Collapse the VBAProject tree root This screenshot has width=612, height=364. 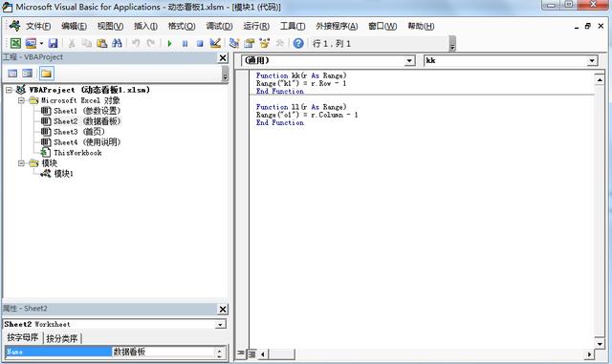click(x=9, y=90)
